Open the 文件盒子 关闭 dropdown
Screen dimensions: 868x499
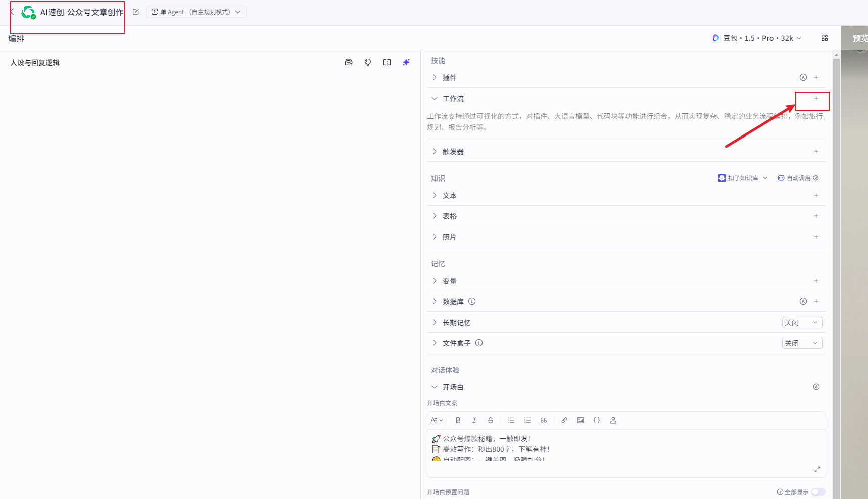[x=802, y=343]
